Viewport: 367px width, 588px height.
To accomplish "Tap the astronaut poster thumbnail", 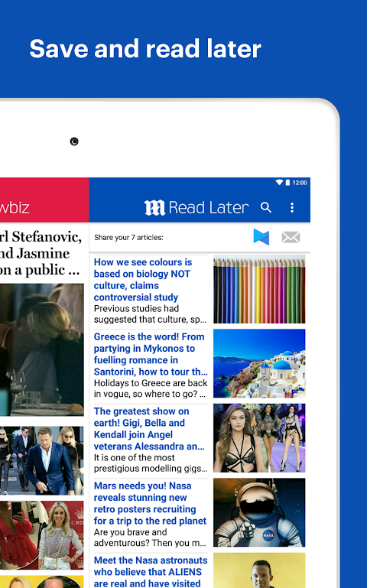I will (259, 512).
